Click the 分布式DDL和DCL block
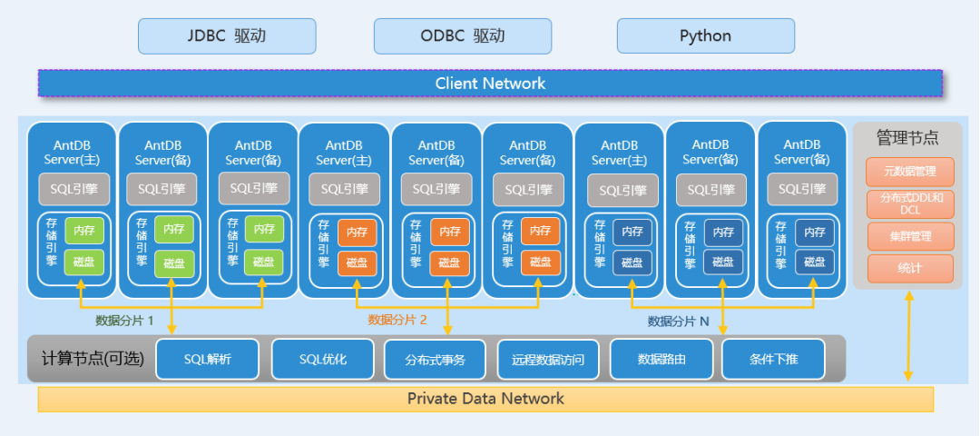 910,204
